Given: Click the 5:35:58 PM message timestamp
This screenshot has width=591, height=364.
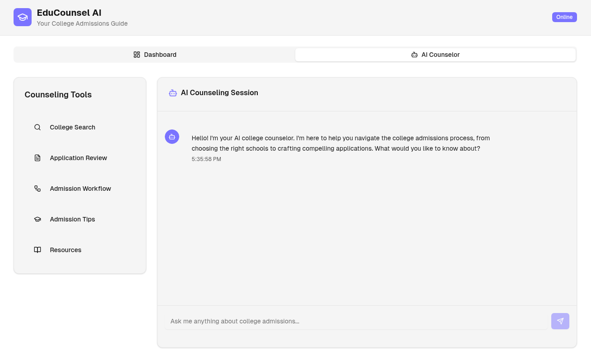Looking at the screenshot, I should [x=206, y=159].
